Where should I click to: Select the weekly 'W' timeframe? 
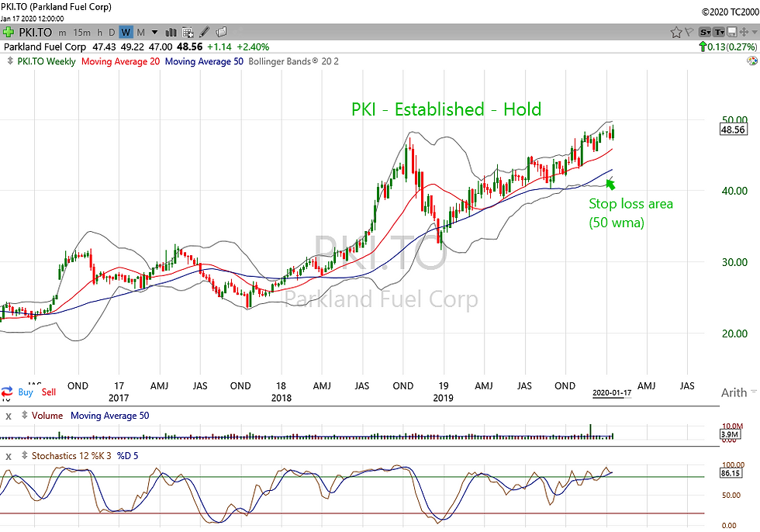pos(126,33)
